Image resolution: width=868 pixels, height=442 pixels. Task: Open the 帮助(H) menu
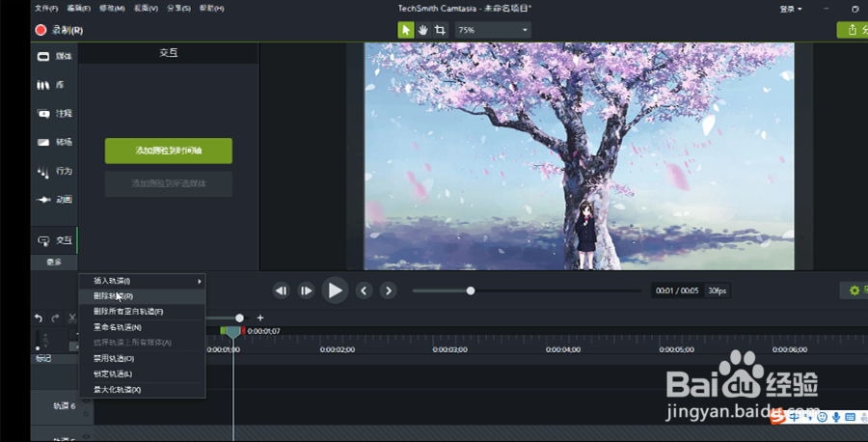tap(211, 9)
